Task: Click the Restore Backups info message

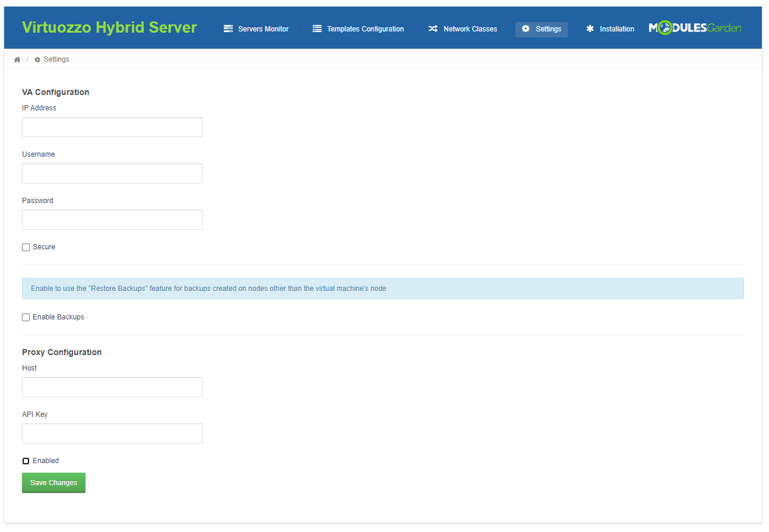Action: tap(383, 289)
